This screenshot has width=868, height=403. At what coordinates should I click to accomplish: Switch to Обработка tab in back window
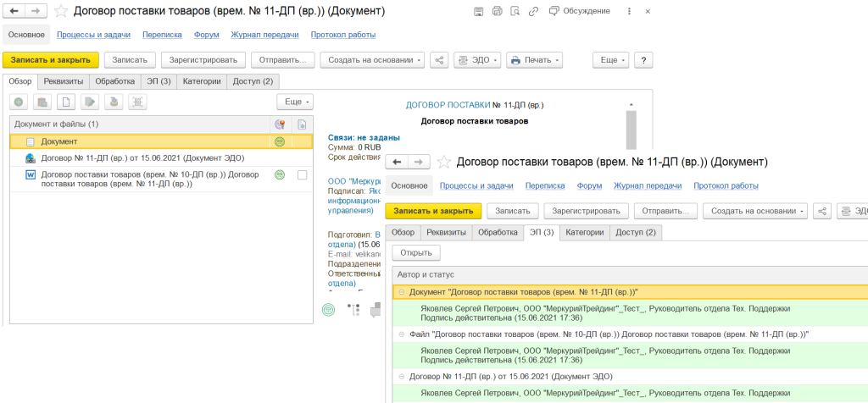click(x=115, y=81)
